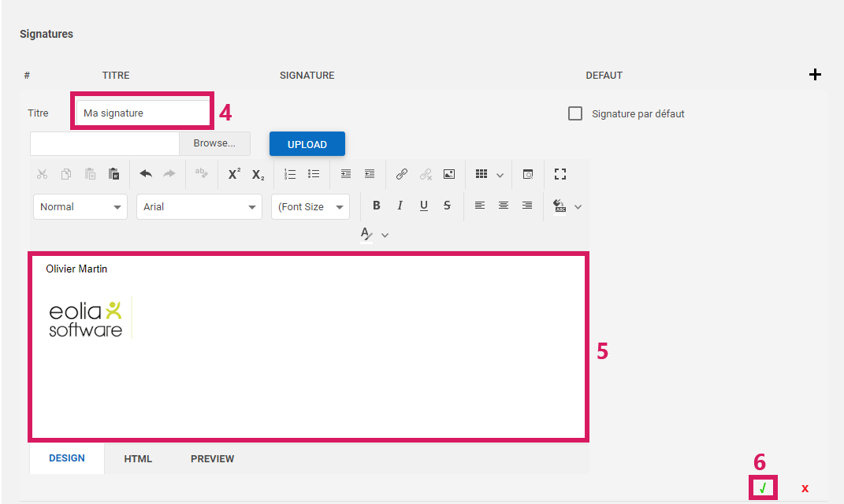Expand the Arial font family dropdown
Screen dimensions: 844x504
[199, 206]
